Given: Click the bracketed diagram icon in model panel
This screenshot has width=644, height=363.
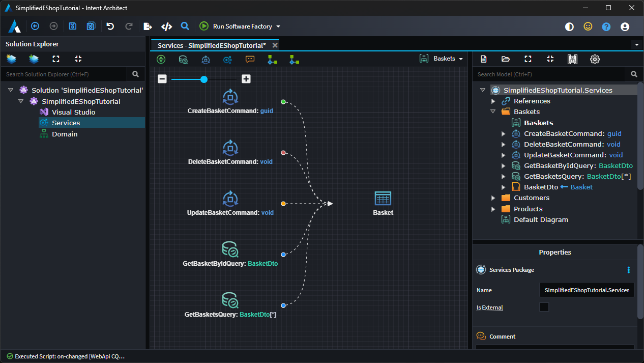Looking at the screenshot, I should (x=572, y=59).
